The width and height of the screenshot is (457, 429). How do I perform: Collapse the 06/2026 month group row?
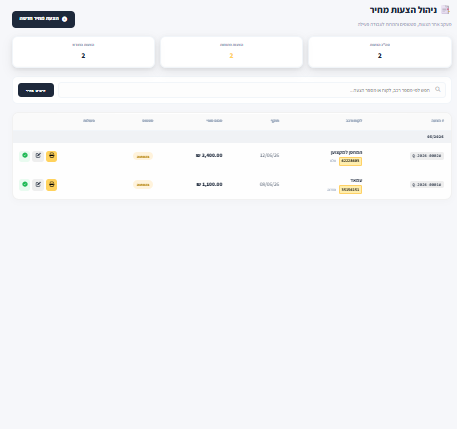pos(232,137)
